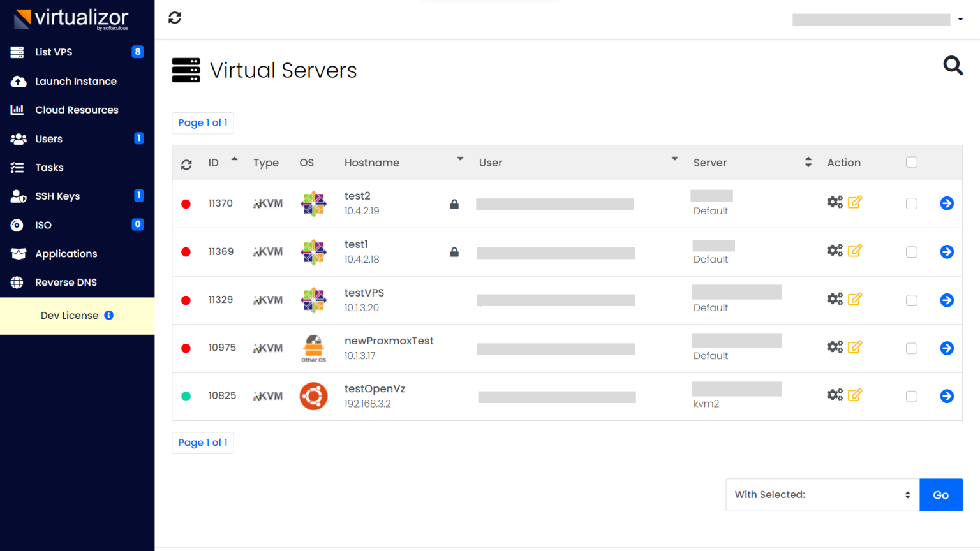Click the manage gear icon for test2

point(835,202)
